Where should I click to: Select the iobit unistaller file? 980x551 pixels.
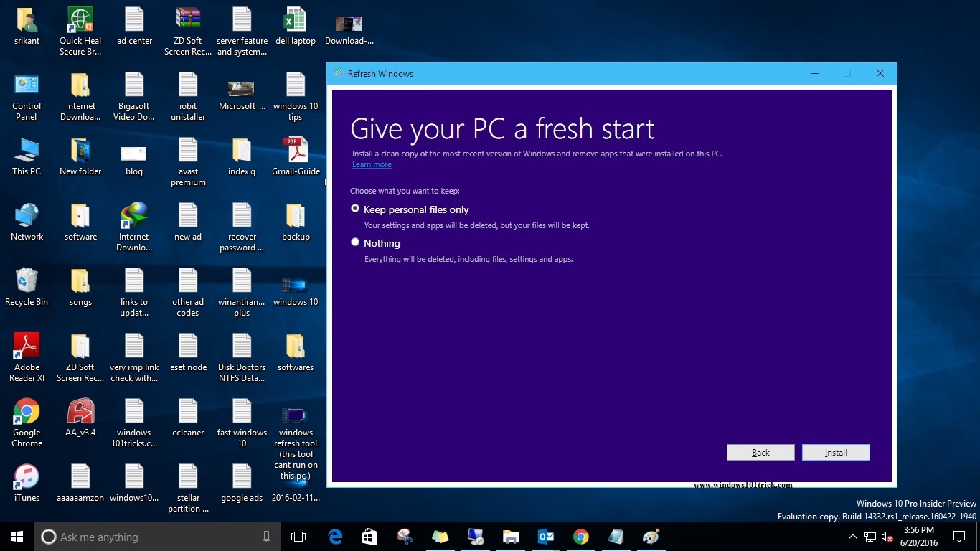pyautogui.click(x=188, y=97)
